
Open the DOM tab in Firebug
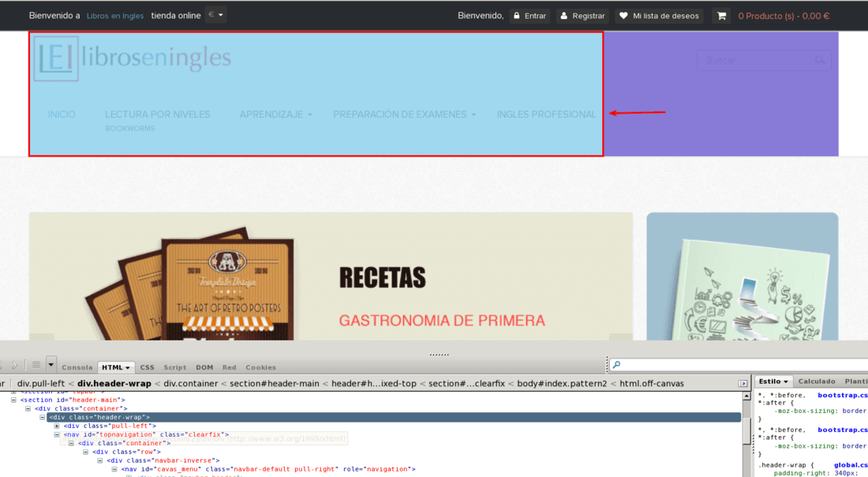click(x=204, y=367)
